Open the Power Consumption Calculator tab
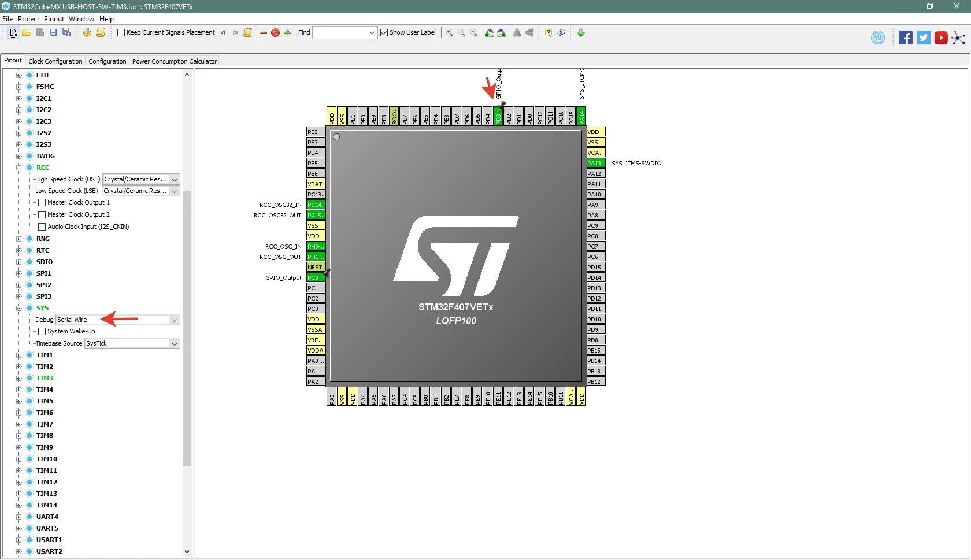 (x=175, y=61)
